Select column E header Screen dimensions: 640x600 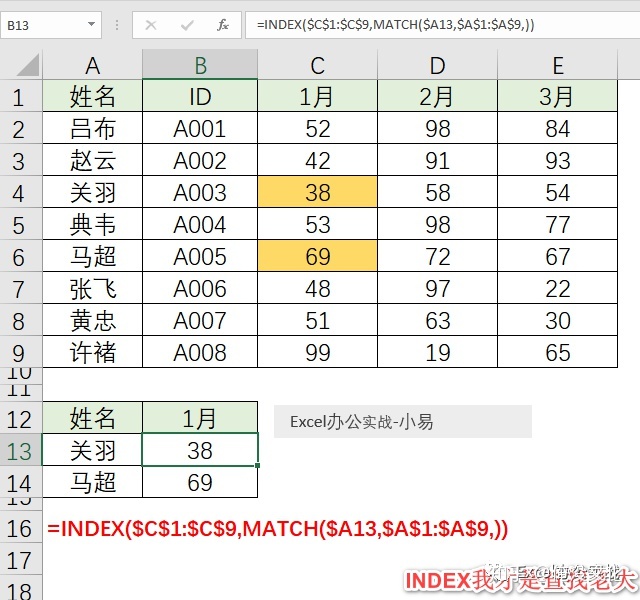pyautogui.click(x=558, y=65)
